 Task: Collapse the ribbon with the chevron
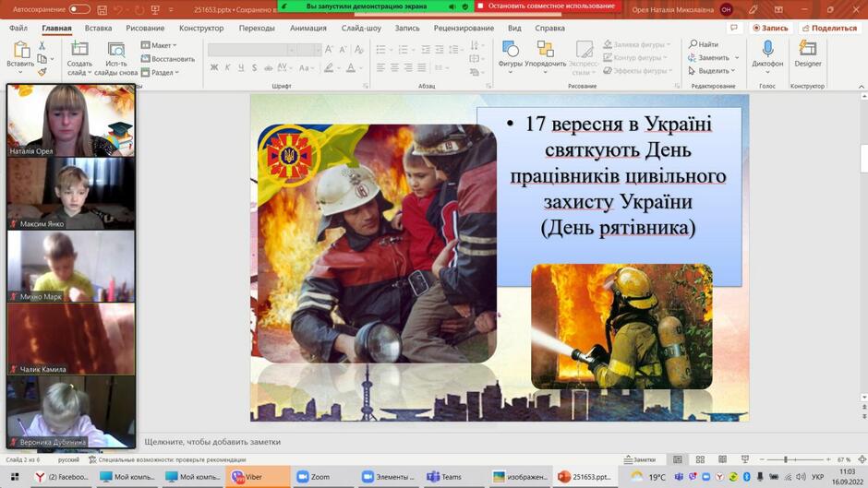[x=861, y=87]
